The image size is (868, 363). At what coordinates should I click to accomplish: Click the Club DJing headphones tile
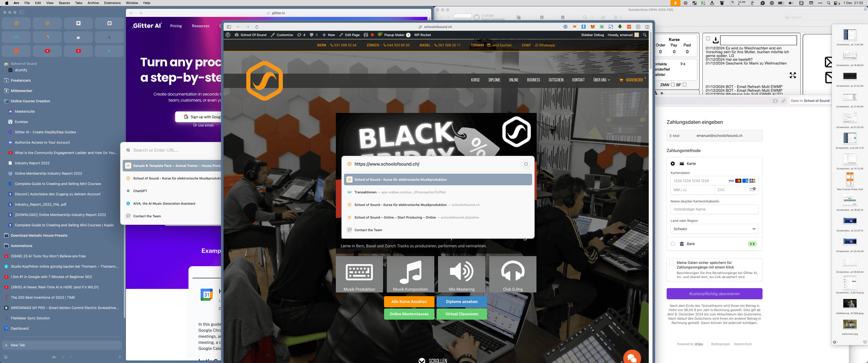coord(513,274)
